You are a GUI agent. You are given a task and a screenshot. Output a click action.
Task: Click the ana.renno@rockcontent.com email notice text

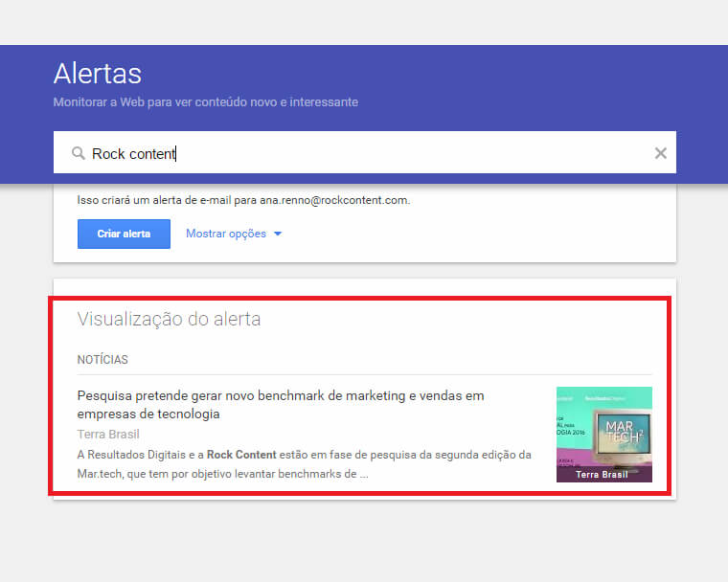coord(243,200)
